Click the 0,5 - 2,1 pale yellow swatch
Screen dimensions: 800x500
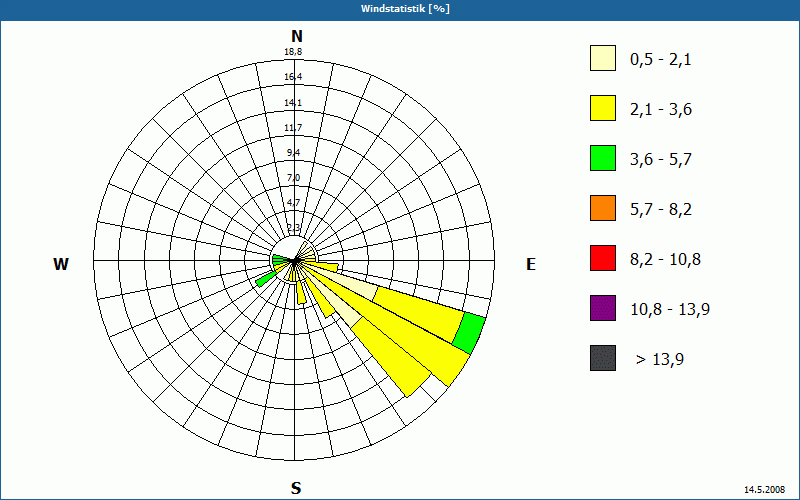coord(603,58)
